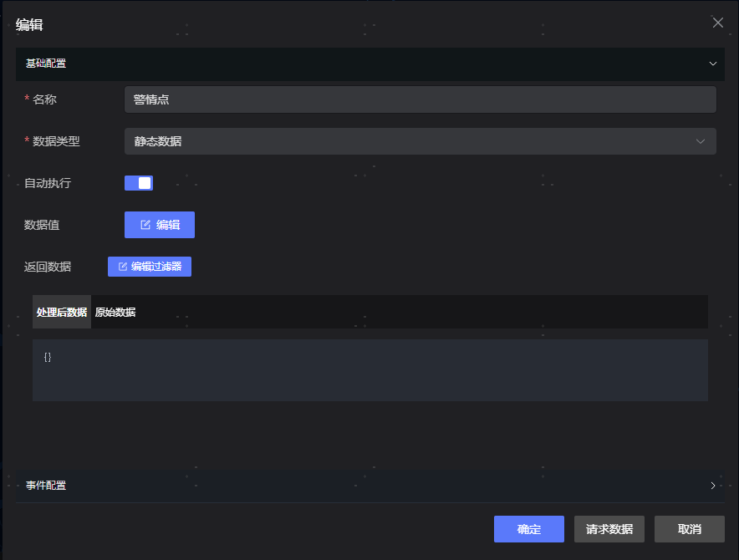This screenshot has height=560, width=739.
Task: Close the 编辑 dialog with the X icon
Action: [x=717, y=23]
